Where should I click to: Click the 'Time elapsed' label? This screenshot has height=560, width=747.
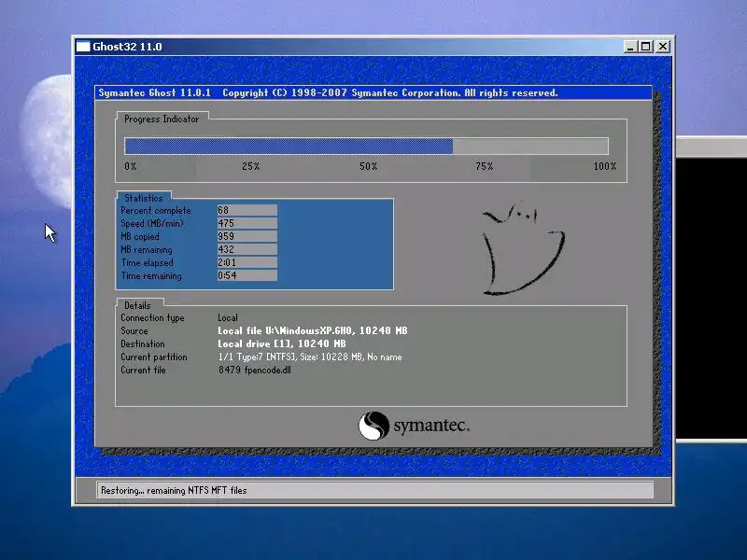tap(147, 262)
